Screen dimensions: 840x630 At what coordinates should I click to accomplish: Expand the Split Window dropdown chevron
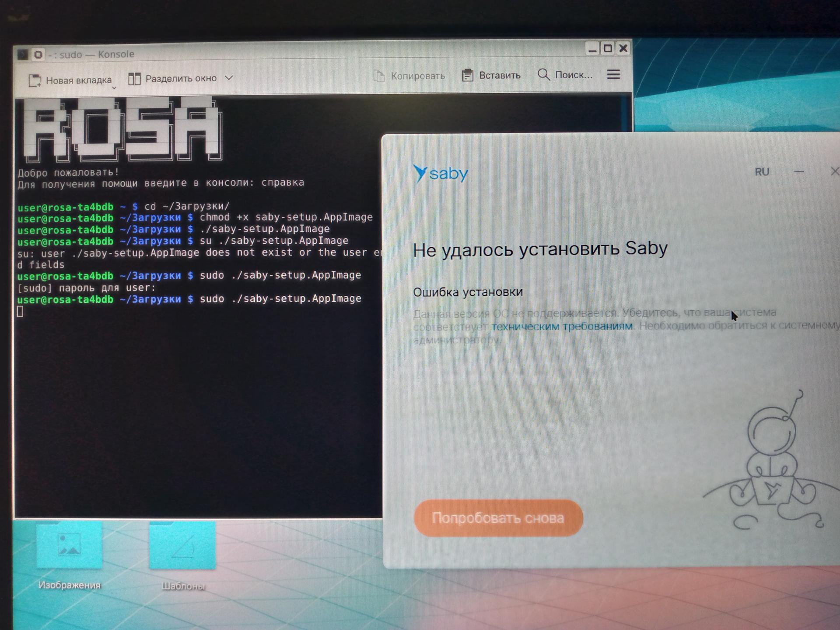tap(229, 78)
